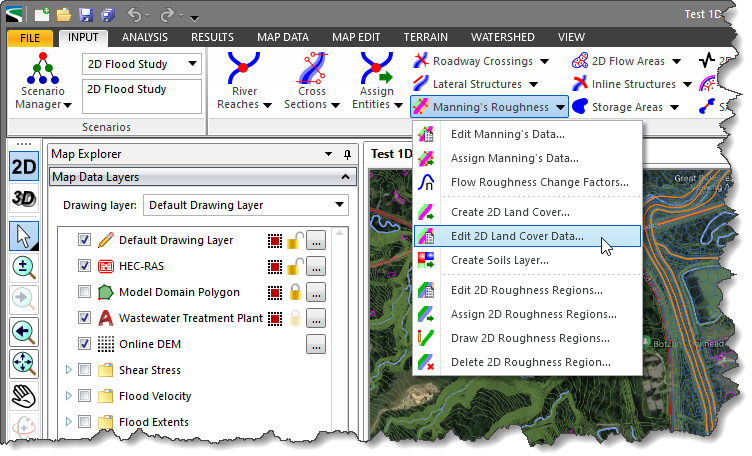
Task: Uncheck Wastewater Treatment Plant layer
Action: [x=84, y=317]
